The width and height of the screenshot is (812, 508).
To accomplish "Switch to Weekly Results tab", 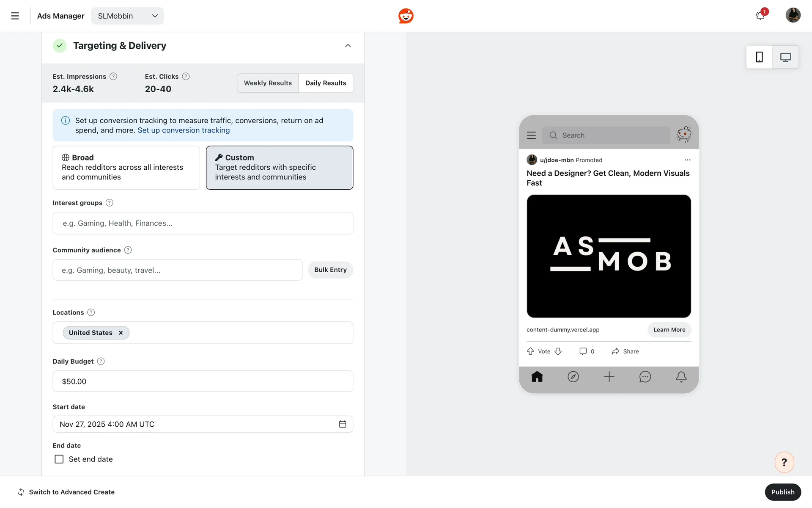I will point(268,83).
